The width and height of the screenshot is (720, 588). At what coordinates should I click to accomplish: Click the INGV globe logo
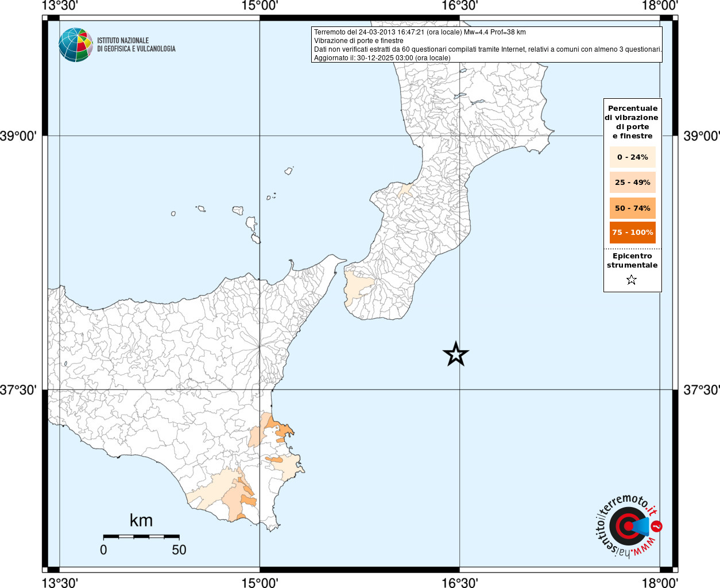[x=76, y=45]
